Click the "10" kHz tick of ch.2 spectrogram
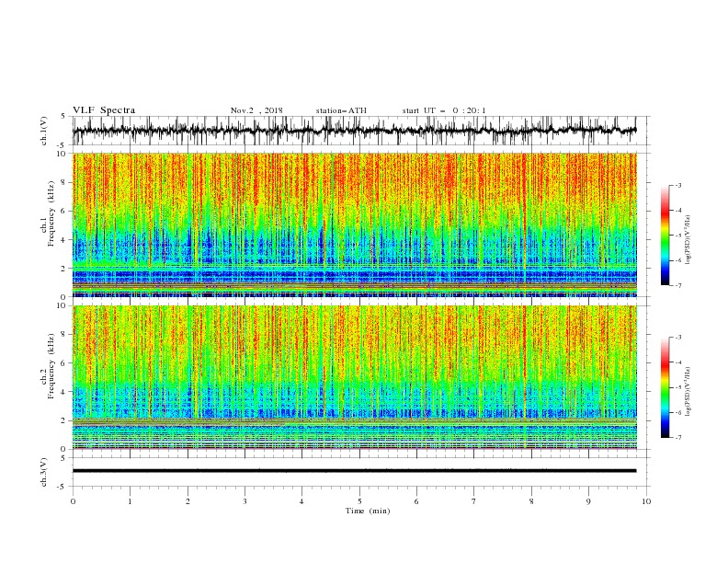 click(61, 305)
